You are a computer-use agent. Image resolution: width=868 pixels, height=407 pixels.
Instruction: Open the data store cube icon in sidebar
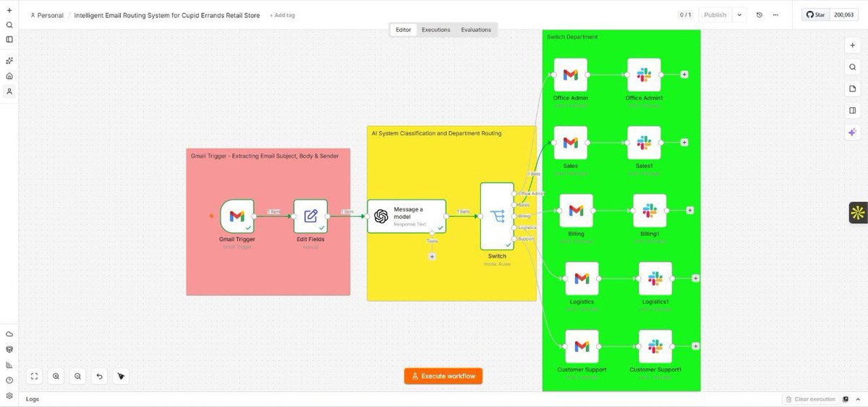(9, 349)
